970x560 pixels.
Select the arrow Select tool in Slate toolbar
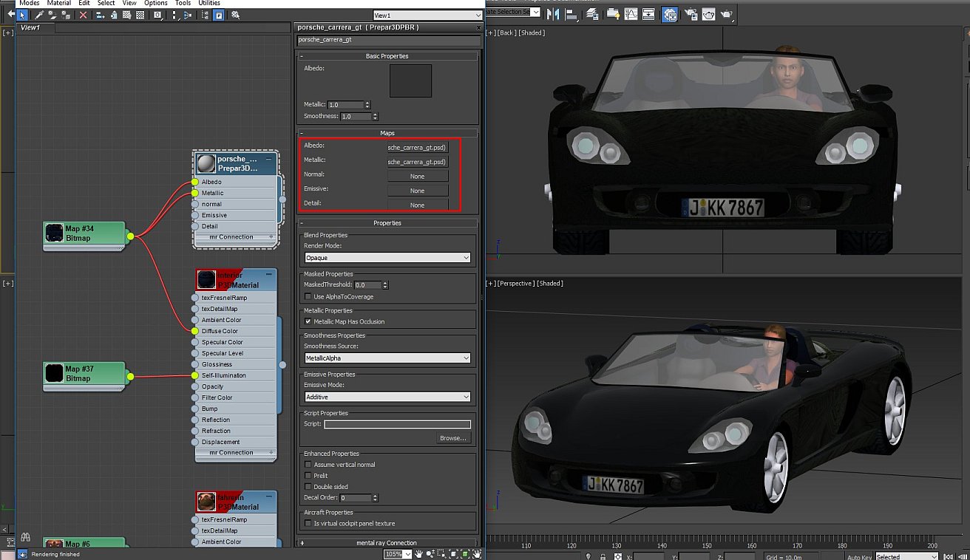23,15
